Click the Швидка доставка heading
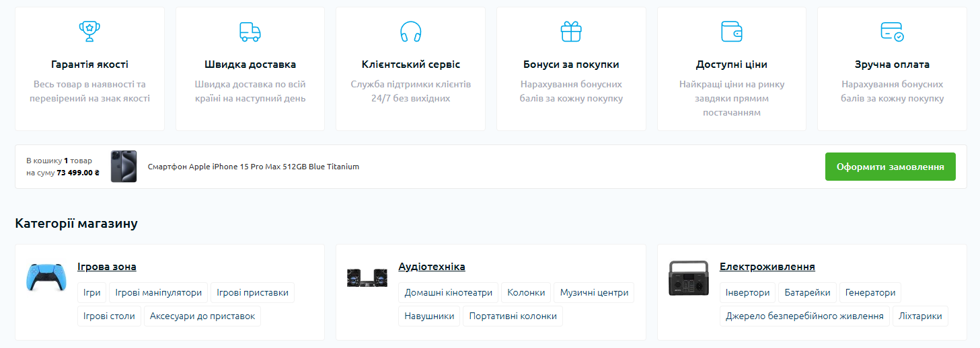Viewport: 980px width, 348px height. tap(250, 64)
